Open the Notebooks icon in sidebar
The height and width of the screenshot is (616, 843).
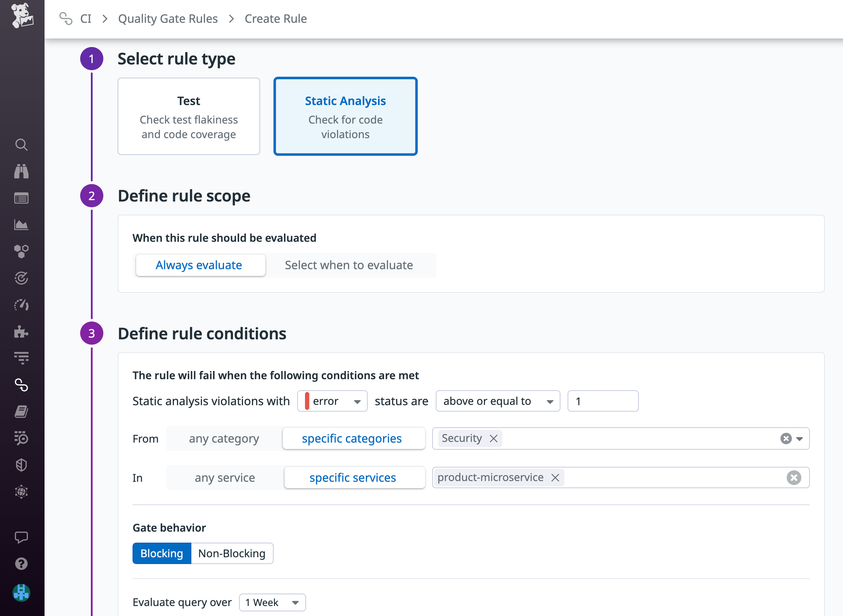[21, 411]
